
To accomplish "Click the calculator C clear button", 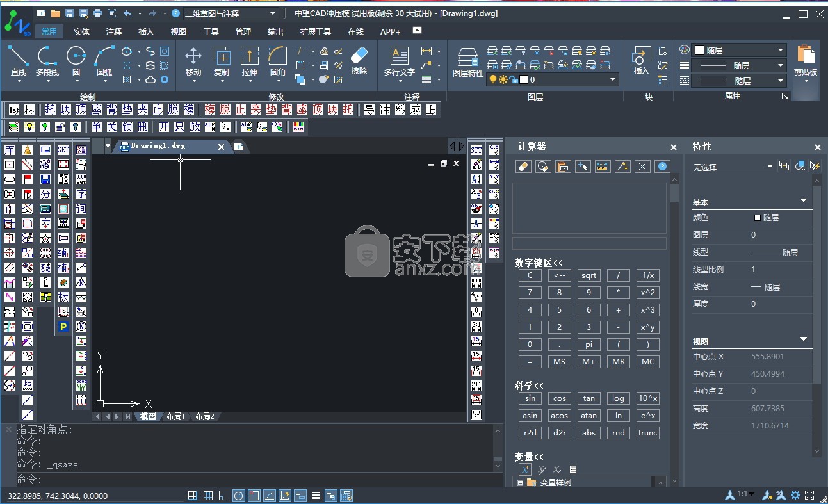I will 530,275.
